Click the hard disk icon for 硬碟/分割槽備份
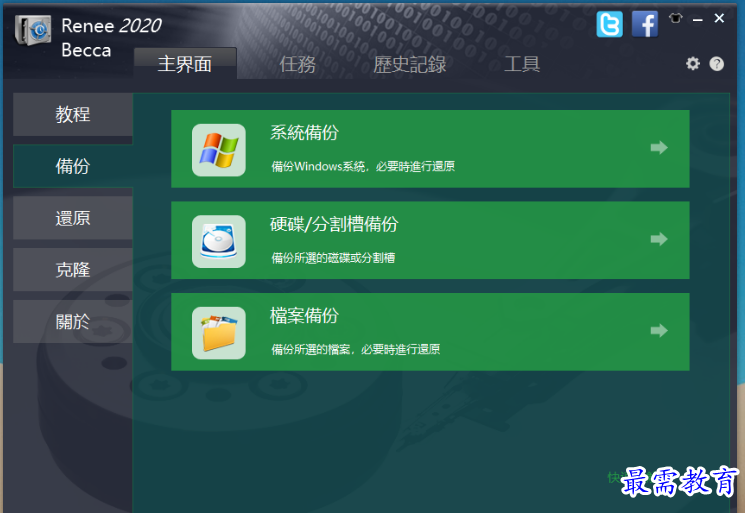The height and width of the screenshot is (513, 745). (219, 241)
